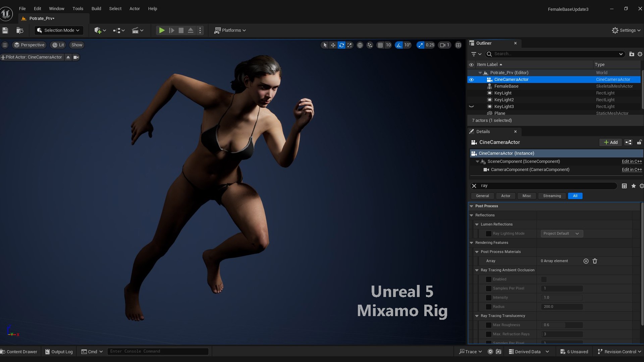
Task: Toggle Details panel lock icon
Action: [x=639, y=142]
